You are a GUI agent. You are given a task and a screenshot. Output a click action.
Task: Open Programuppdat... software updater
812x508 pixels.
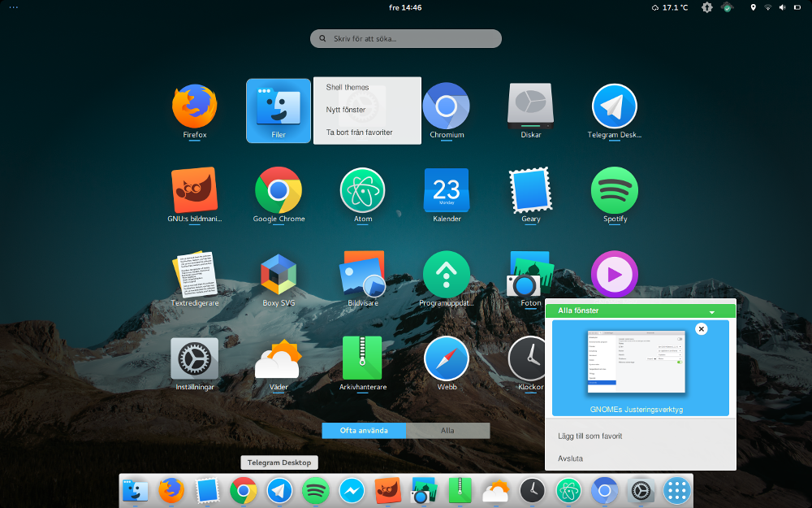pyautogui.click(x=447, y=280)
